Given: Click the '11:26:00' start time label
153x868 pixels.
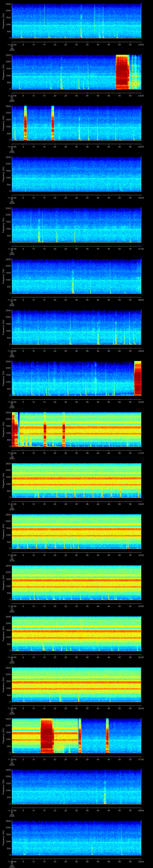Looking at the screenshot, I should [x=12, y=249].
